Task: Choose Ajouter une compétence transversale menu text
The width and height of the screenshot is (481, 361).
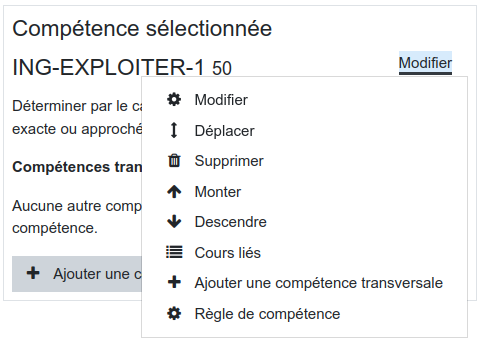Action: coord(319,283)
